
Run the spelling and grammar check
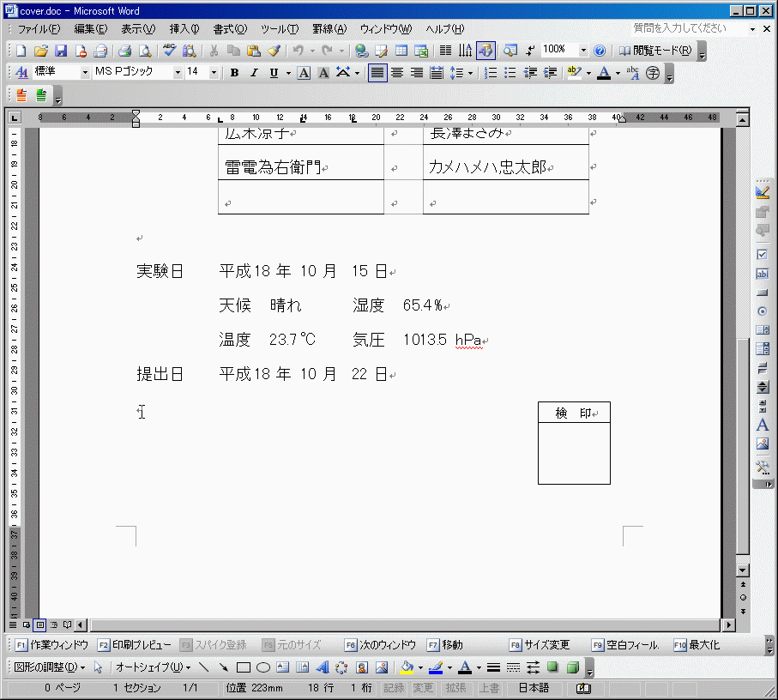(x=171, y=51)
